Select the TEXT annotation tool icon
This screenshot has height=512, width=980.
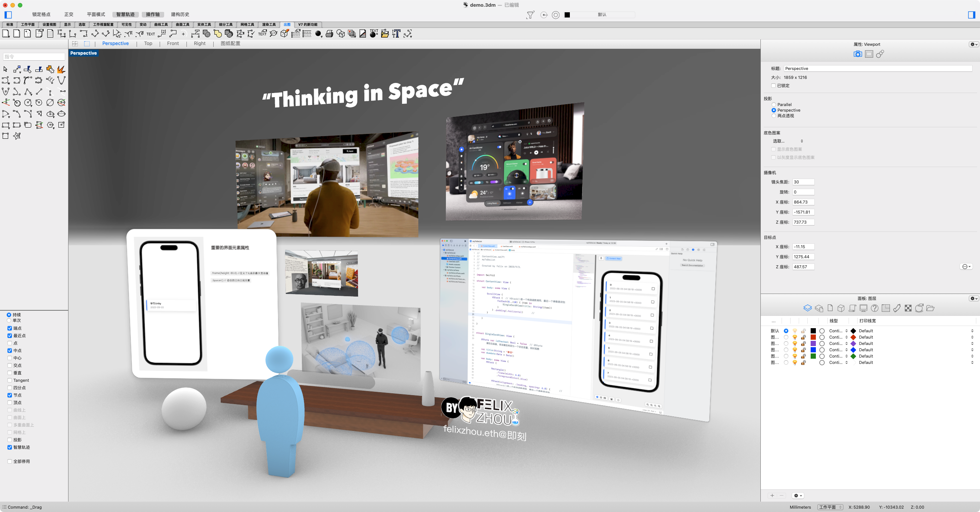tap(151, 34)
